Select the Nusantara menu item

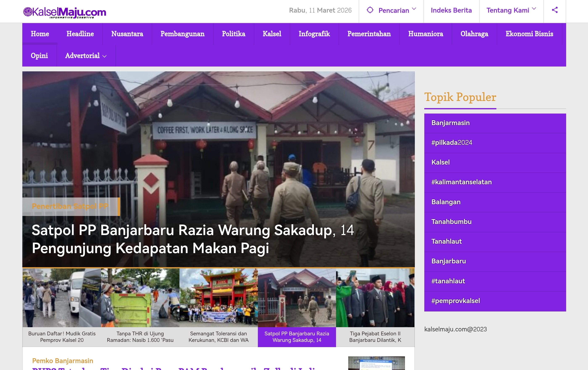click(x=127, y=34)
